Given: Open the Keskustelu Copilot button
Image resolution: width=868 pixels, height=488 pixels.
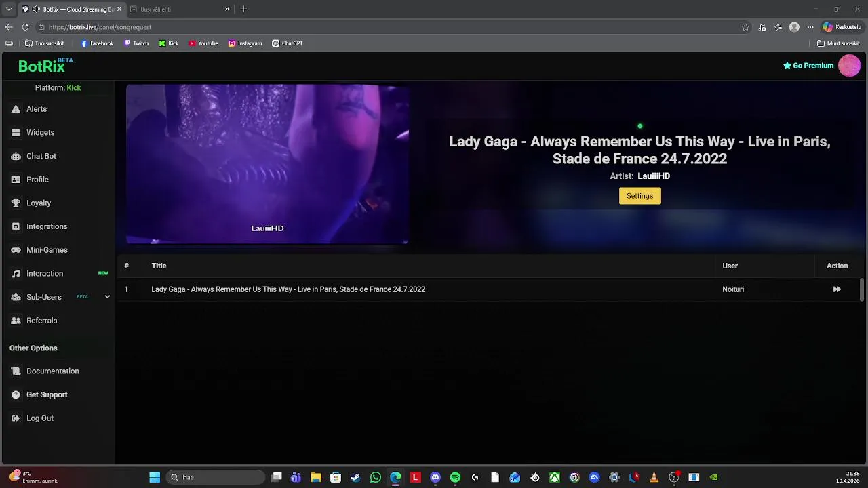Looking at the screenshot, I should 842,27.
